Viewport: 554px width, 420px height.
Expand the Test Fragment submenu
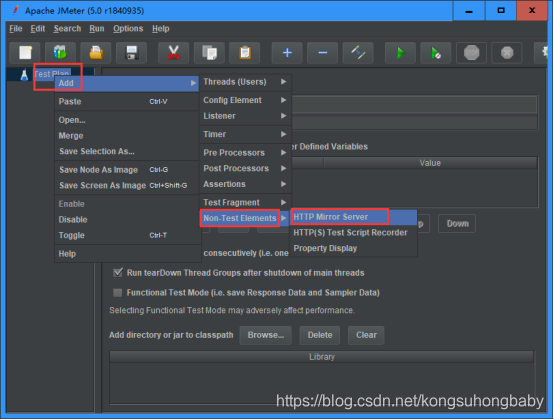(x=245, y=202)
